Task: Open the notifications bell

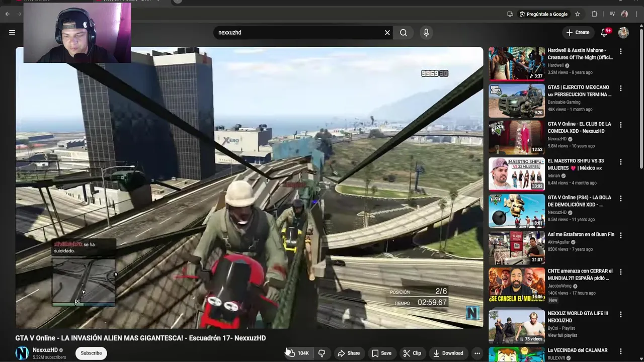Action: (604, 33)
